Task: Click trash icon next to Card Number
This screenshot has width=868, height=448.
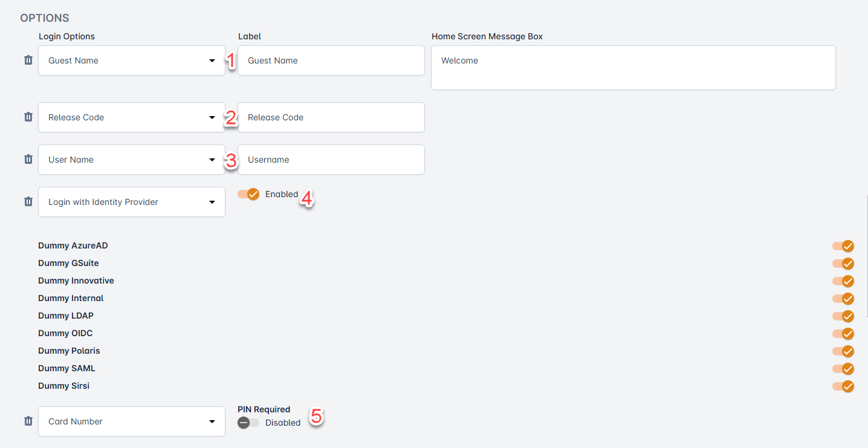Action: pos(28,421)
